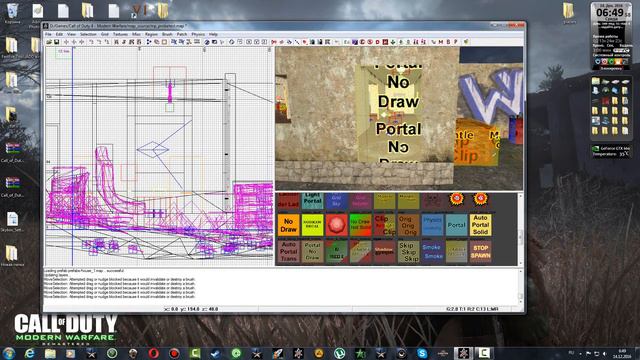This screenshot has height=360, width=640.
Task: Click the GeForce GTX temperature gadget
Action: click(x=611, y=151)
